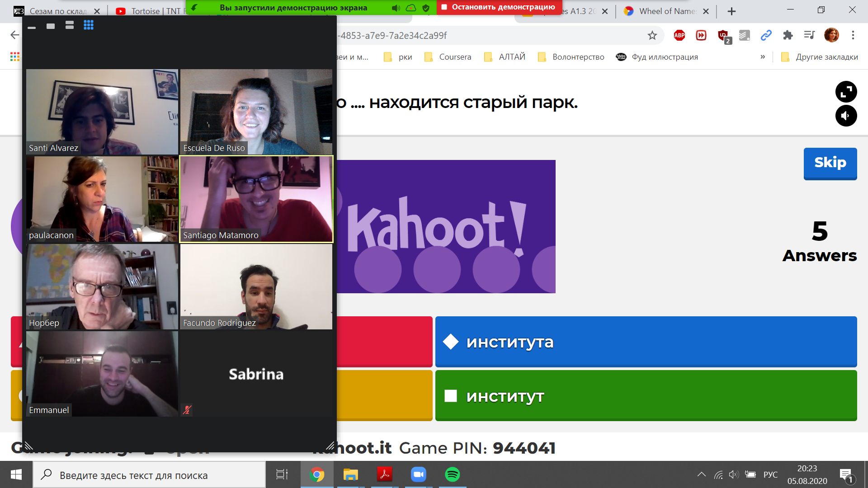Image resolution: width=868 pixels, height=488 pixels.
Task: Open the Windows Start menu
Action: (x=16, y=474)
